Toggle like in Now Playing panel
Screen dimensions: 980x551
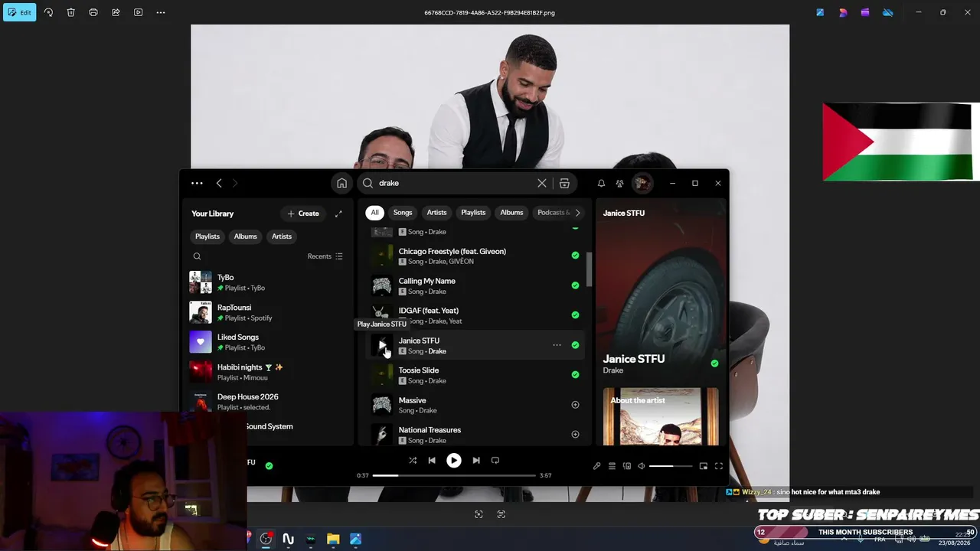coord(714,364)
